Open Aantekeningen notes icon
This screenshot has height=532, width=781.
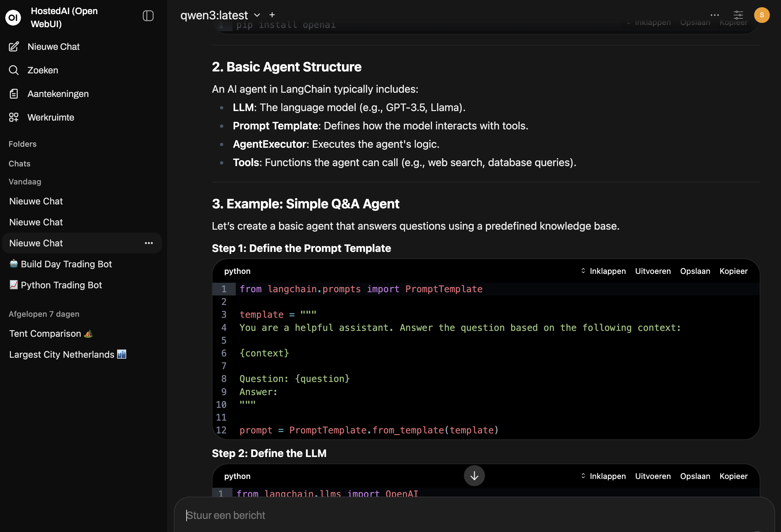click(x=14, y=94)
